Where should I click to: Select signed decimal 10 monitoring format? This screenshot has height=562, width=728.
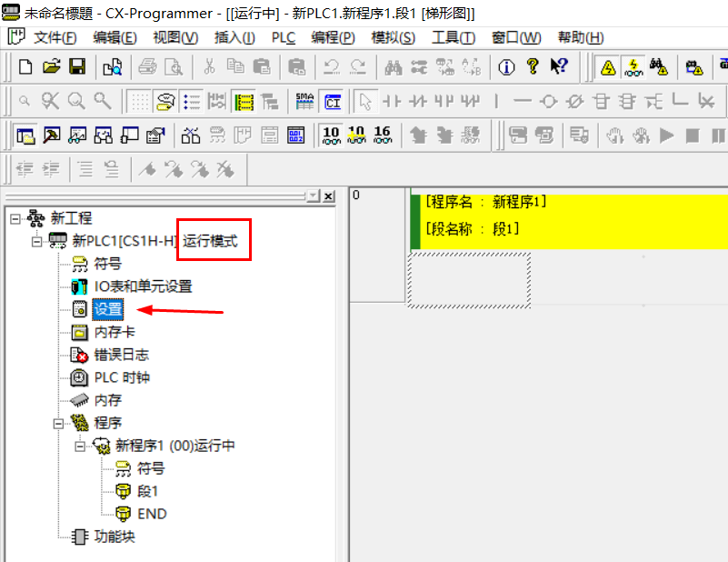pyautogui.click(x=356, y=135)
